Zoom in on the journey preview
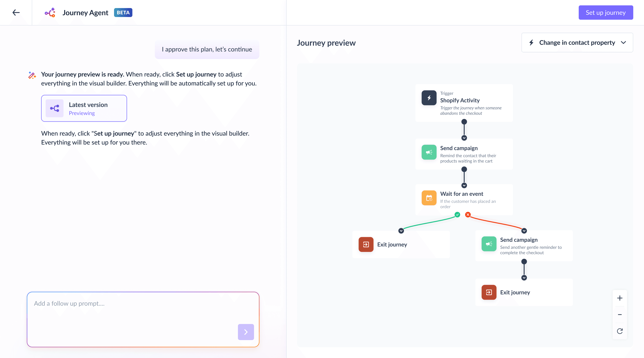The image size is (644, 358). [619, 298]
